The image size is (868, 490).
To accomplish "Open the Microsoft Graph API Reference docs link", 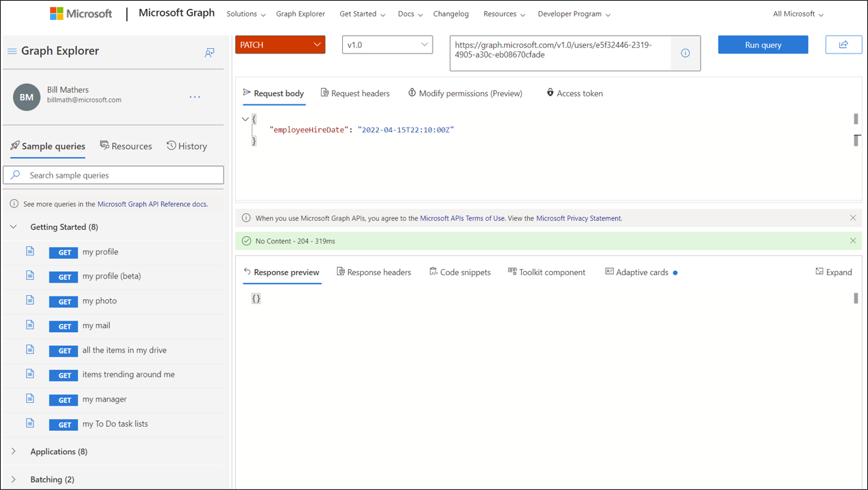I will click(152, 204).
